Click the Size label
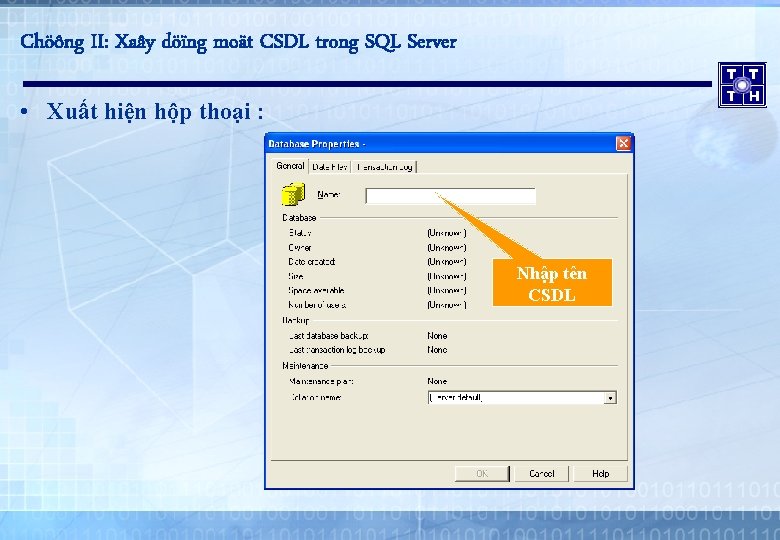The width and height of the screenshot is (780, 540). pos(296,276)
